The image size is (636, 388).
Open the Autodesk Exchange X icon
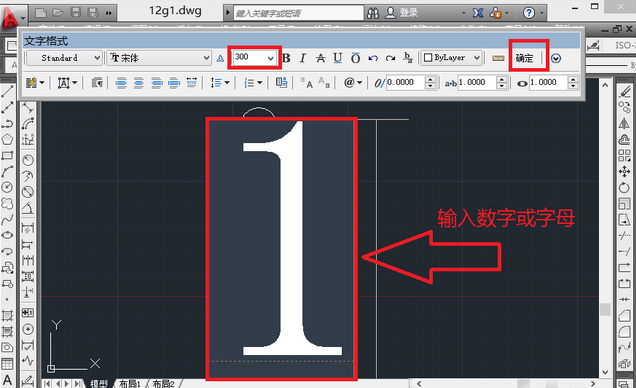click(478, 13)
